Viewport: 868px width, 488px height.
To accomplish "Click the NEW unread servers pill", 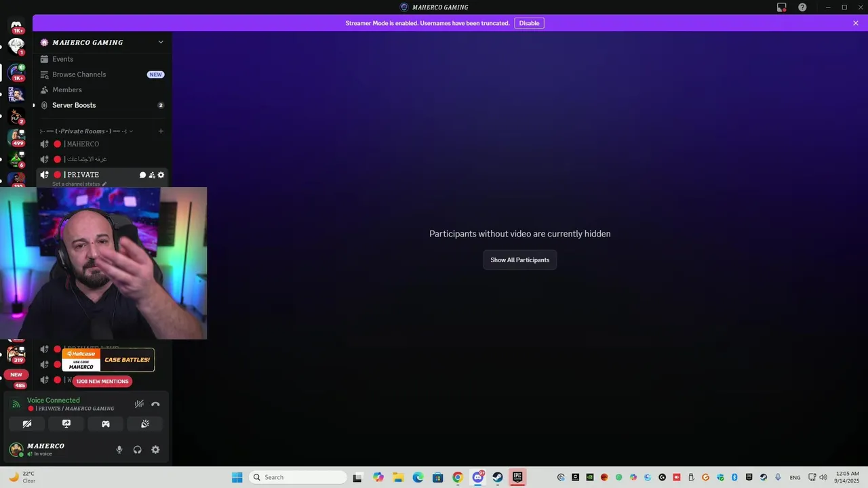I will point(16,374).
